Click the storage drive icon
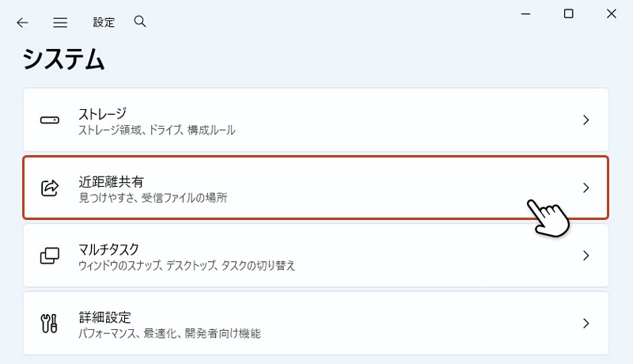This screenshot has width=633, height=364. point(49,120)
